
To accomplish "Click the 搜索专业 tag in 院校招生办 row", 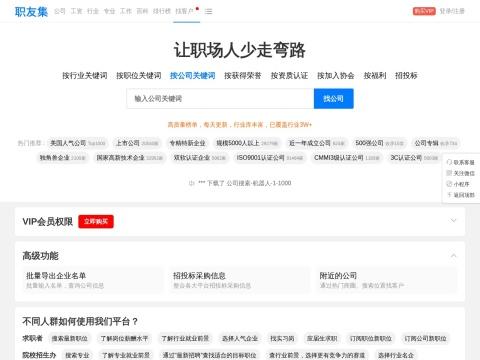I will pos(77,355).
